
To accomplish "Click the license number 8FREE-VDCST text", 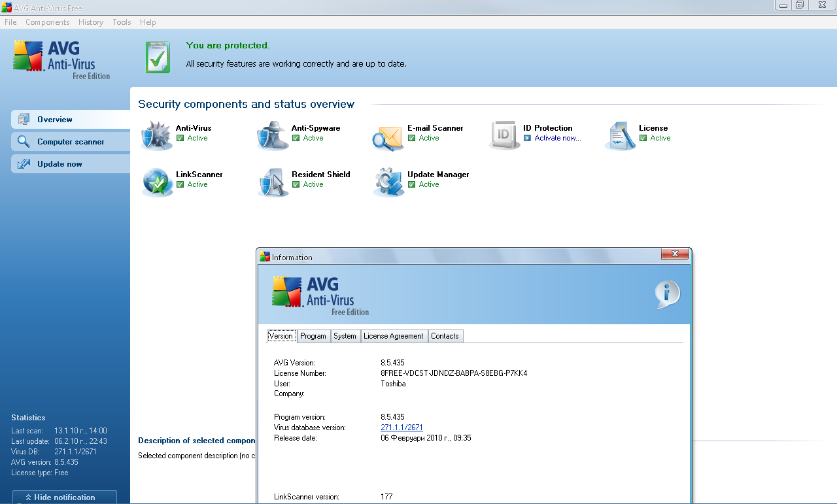I will [454, 373].
